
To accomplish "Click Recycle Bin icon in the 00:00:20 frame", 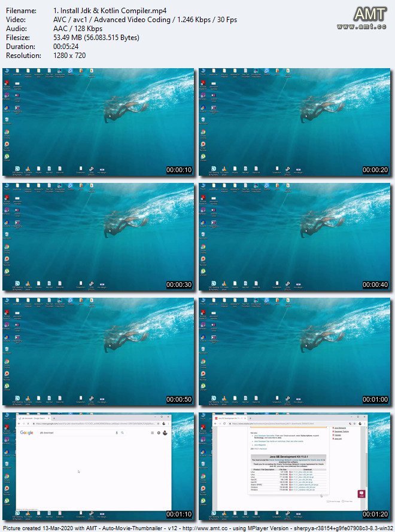I will pos(203,121).
